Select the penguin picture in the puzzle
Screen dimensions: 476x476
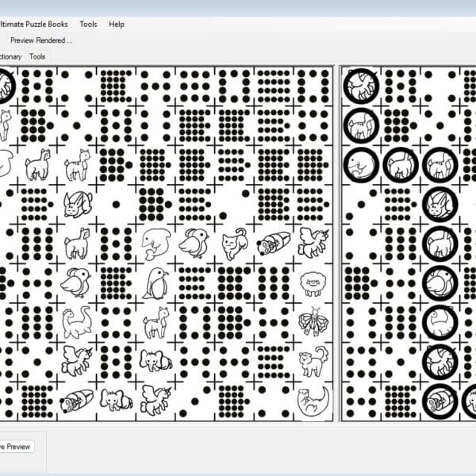155,282
